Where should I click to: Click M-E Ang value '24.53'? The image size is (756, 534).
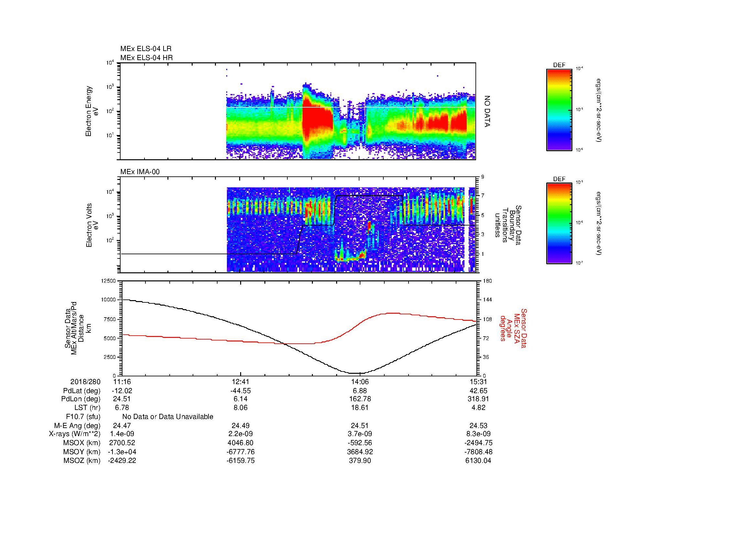[x=478, y=426]
